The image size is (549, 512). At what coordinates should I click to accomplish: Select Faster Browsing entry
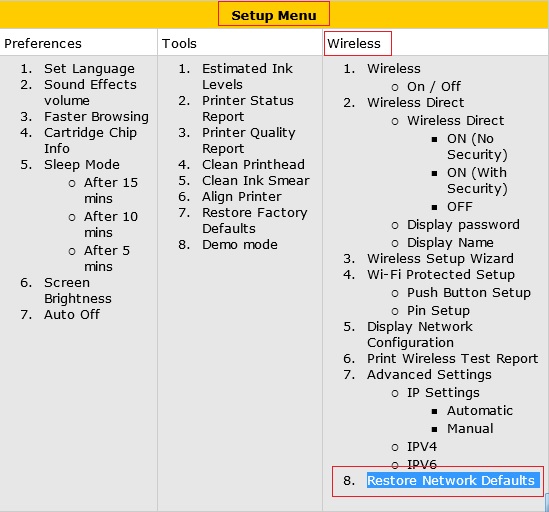pos(96,117)
